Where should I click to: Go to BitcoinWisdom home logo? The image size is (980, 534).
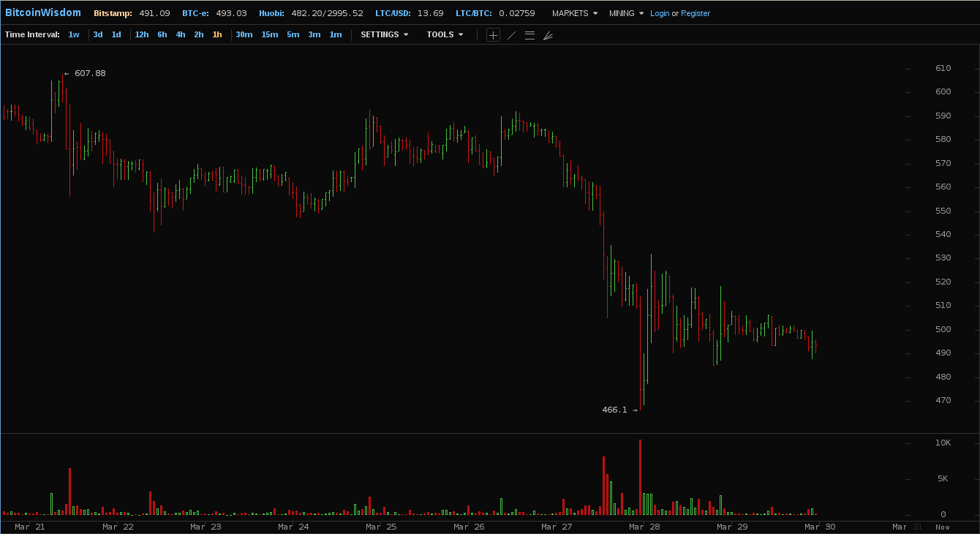(x=42, y=12)
